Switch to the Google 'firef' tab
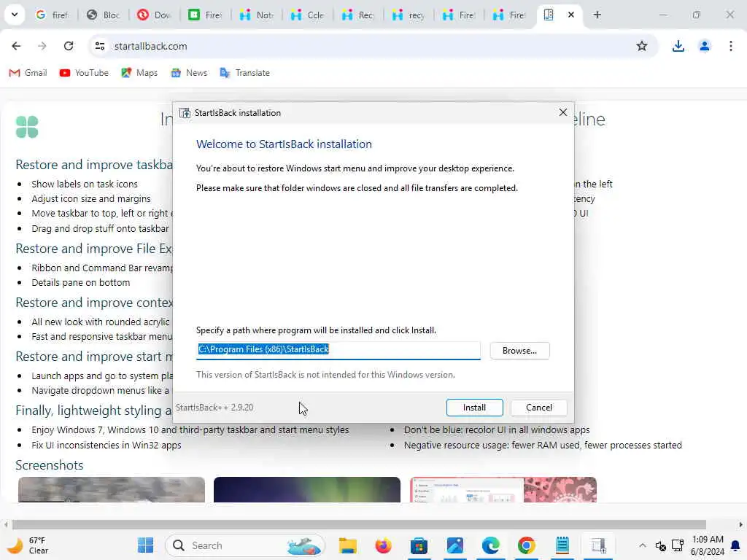This screenshot has width=747, height=560. [53, 15]
